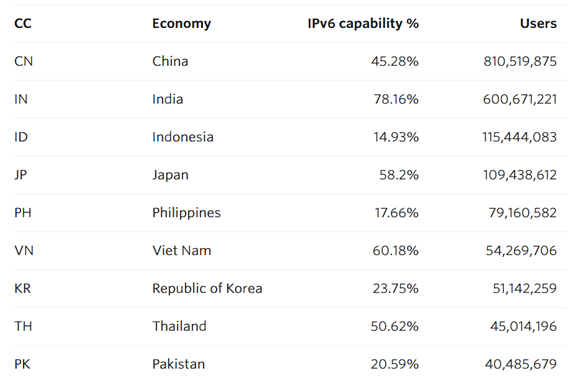571x386 pixels.
Task: Click Pakistan's 20.59% capability value
Action: pyautogui.click(x=395, y=365)
